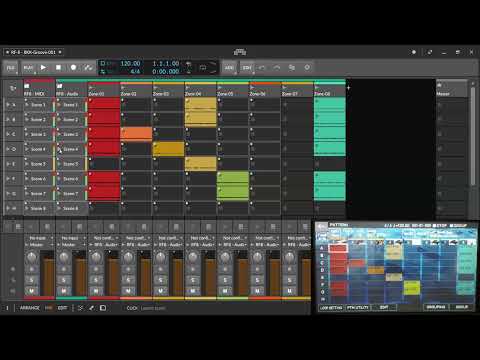Mute the first mixer channel RF8 - MIDI
The width and height of the screenshot is (480, 360).
point(31,291)
